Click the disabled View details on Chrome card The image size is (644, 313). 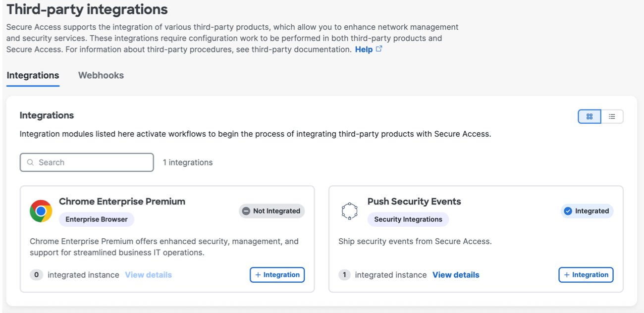(x=148, y=275)
